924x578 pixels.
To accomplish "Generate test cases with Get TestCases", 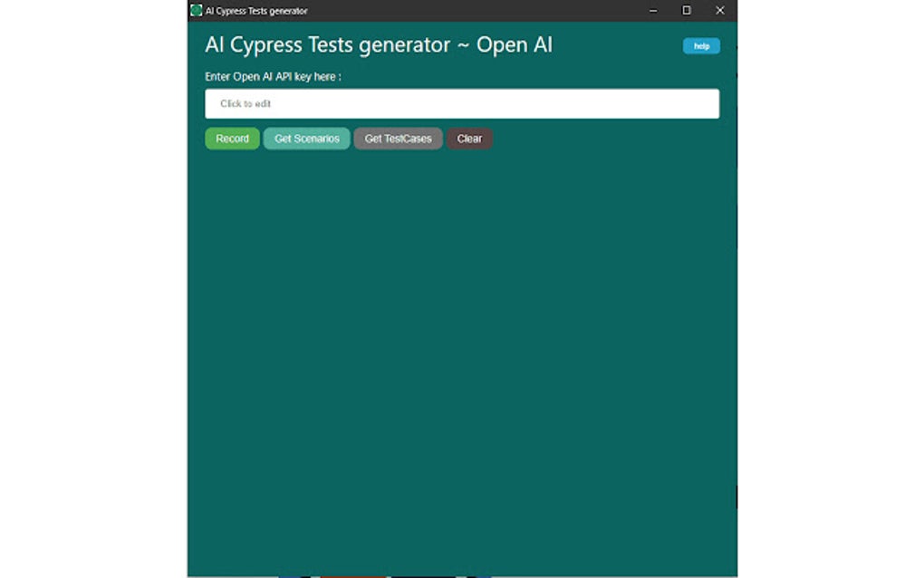I will [x=398, y=139].
